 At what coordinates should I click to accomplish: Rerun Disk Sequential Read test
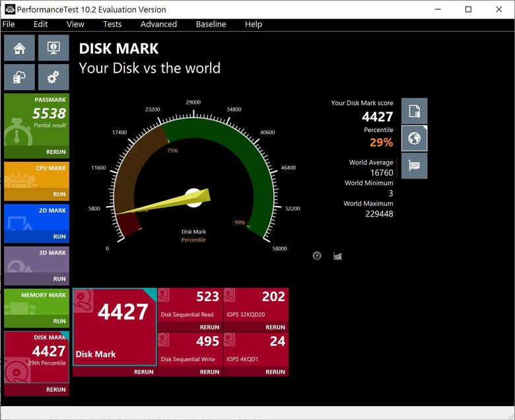[209, 328]
